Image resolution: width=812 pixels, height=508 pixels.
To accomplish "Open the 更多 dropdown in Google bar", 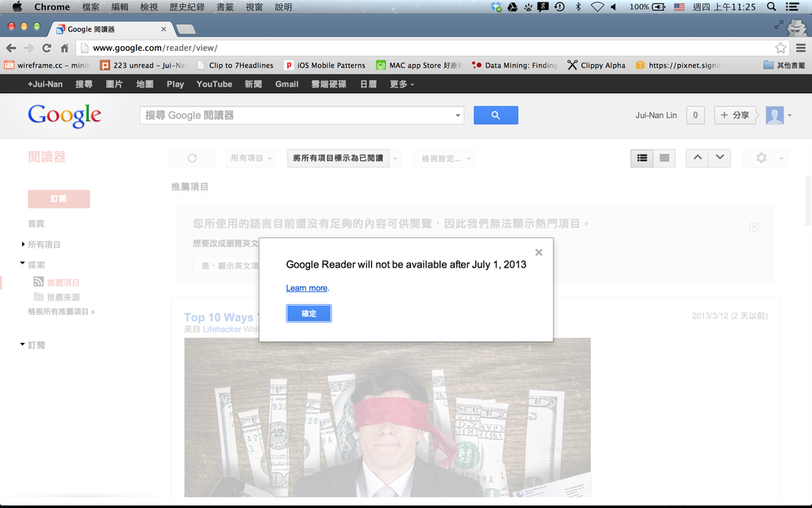I will [x=402, y=84].
